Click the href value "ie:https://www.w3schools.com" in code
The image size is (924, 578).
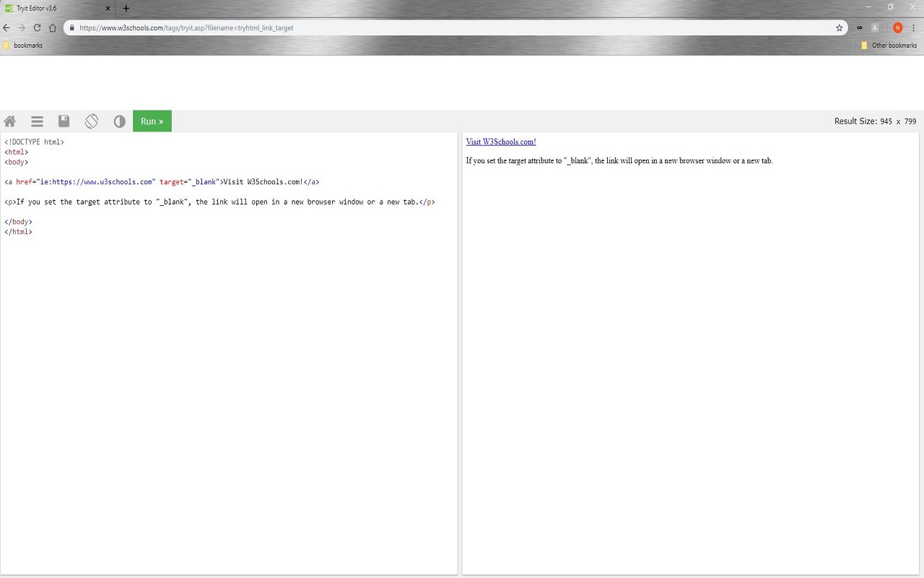[x=96, y=182]
